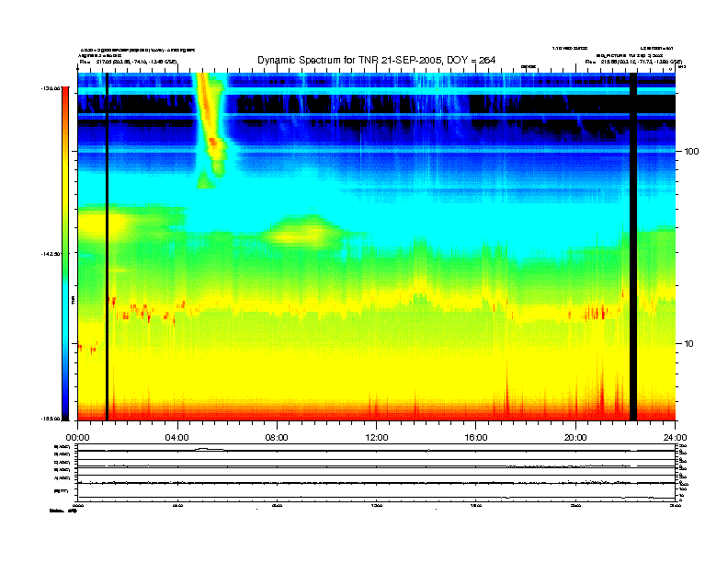Click the 24:00 label on the main spectrum time axis
This screenshot has height=563, width=728.
click(x=675, y=438)
